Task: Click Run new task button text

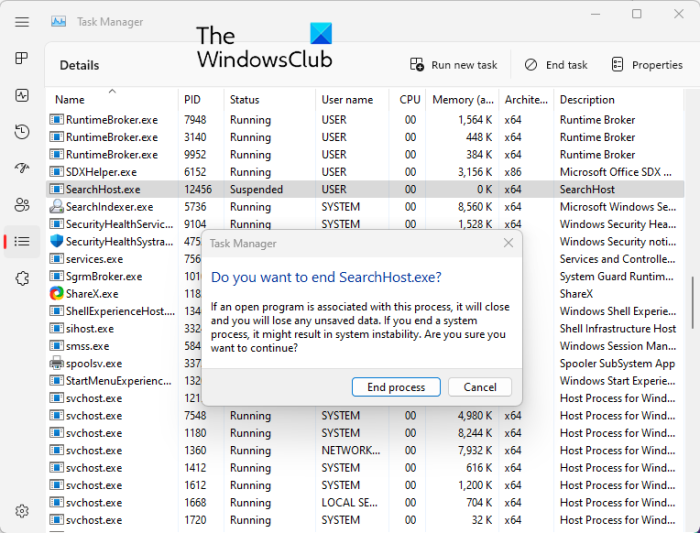Action: (x=464, y=65)
